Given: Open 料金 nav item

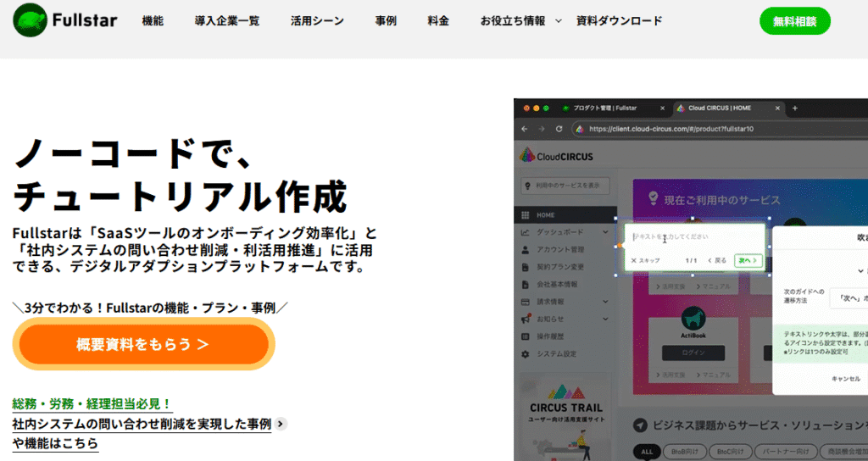Looking at the screenshot, I should point(438,21).
